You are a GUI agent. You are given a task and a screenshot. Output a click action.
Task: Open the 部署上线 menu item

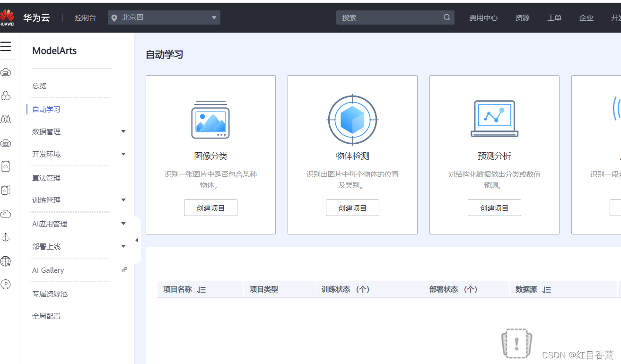[46, 247]
